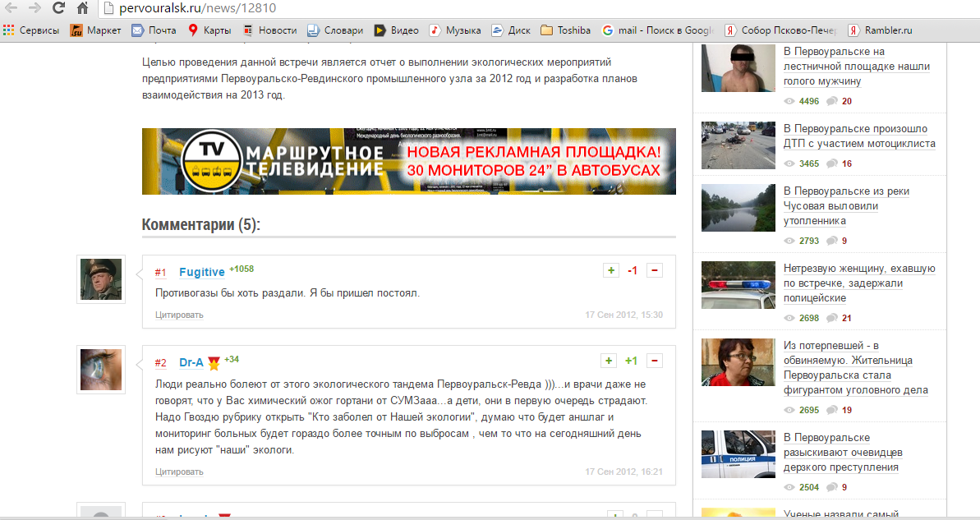Downvote Dr-A's comment with minus button
This screenshot has height=520, width=980.
[x=655, y=361]
